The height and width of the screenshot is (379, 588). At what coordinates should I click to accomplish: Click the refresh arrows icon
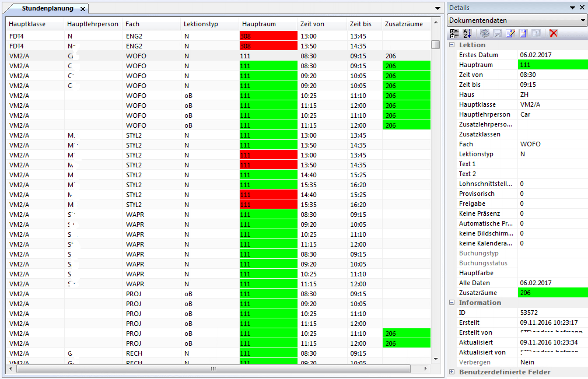tap(485, 33)
